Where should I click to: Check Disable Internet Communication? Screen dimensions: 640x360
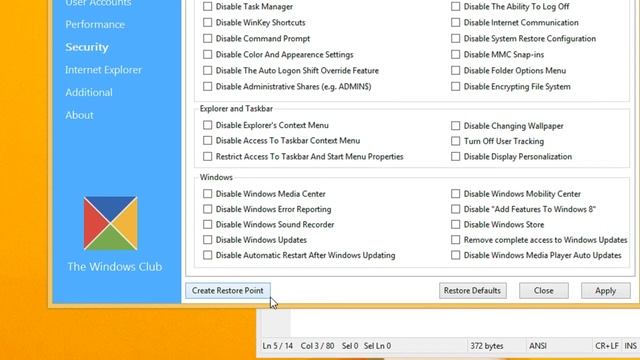coord(456,22)
